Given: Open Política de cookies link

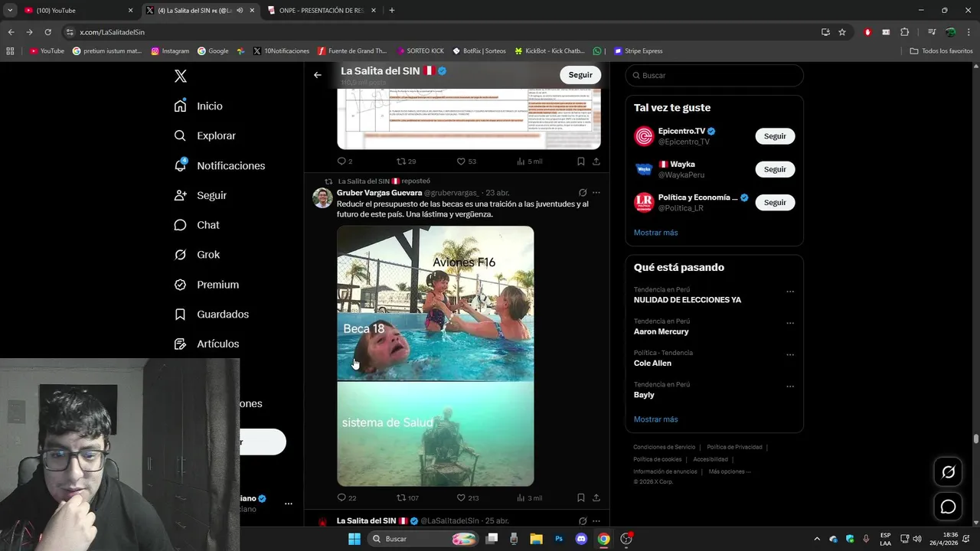Looking at the screenshot, I should (657, 459).
